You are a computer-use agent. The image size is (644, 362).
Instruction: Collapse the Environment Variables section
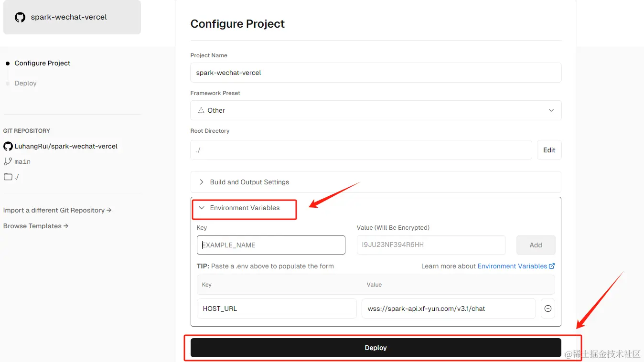point(244,208)
